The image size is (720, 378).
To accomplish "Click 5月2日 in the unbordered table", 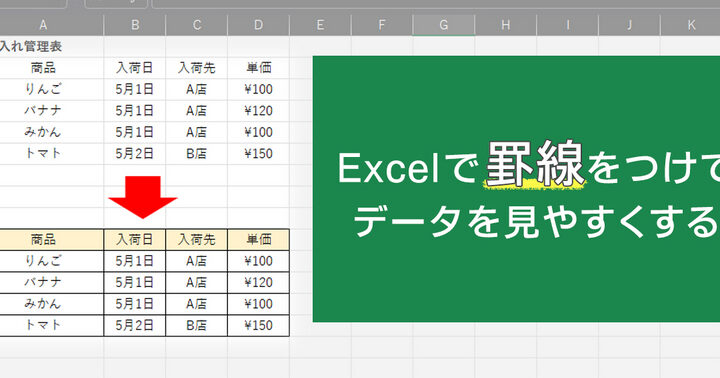I will tap(135, 153).
